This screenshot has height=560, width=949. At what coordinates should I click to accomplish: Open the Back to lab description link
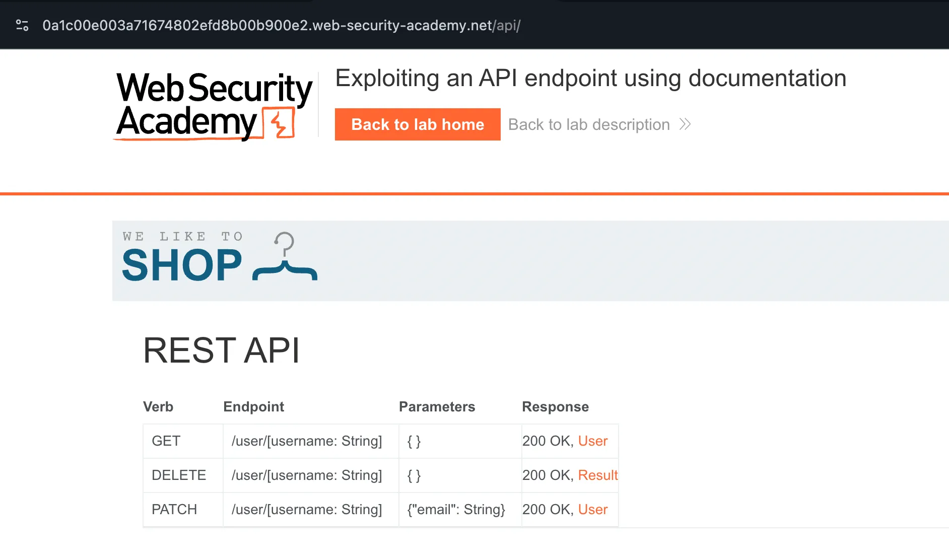[x=588, y=124]
